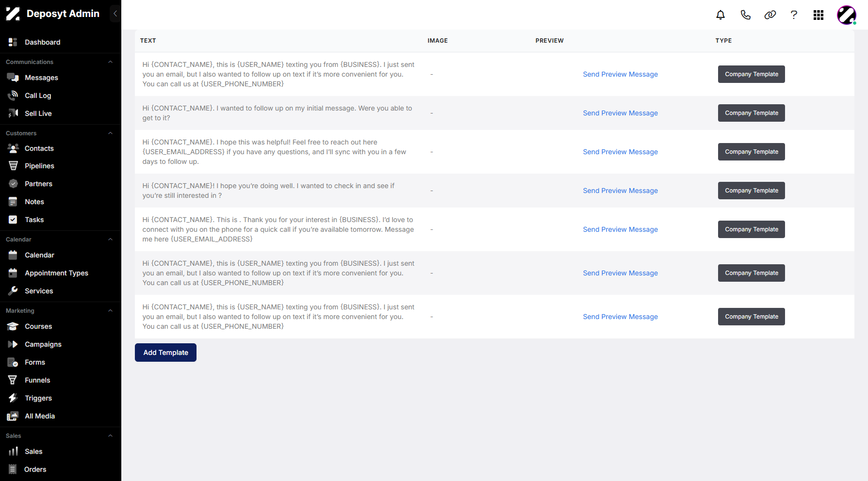Viewport: 868px width, 481px height.
Task: Click the PREVIEW column header
Action: tap(549, 41)
